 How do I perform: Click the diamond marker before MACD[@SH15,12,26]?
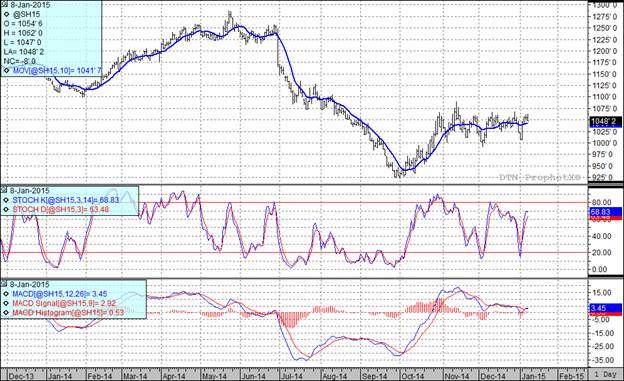point(6,294)
